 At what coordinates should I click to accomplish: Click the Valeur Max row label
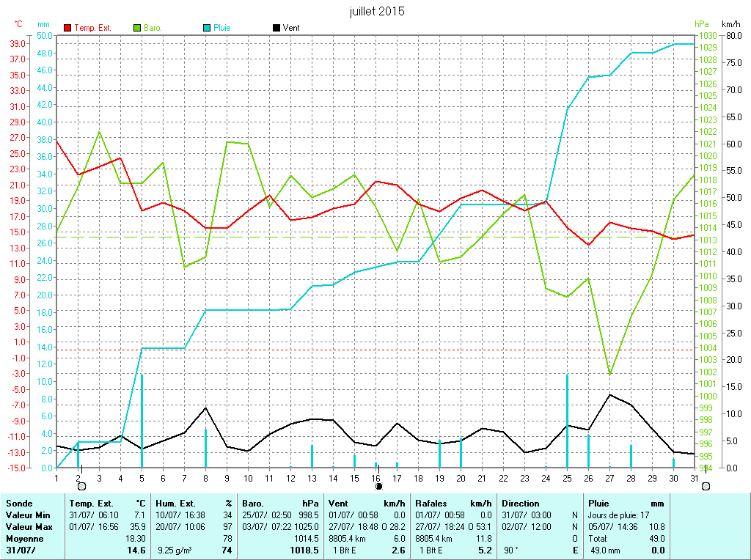29,526
